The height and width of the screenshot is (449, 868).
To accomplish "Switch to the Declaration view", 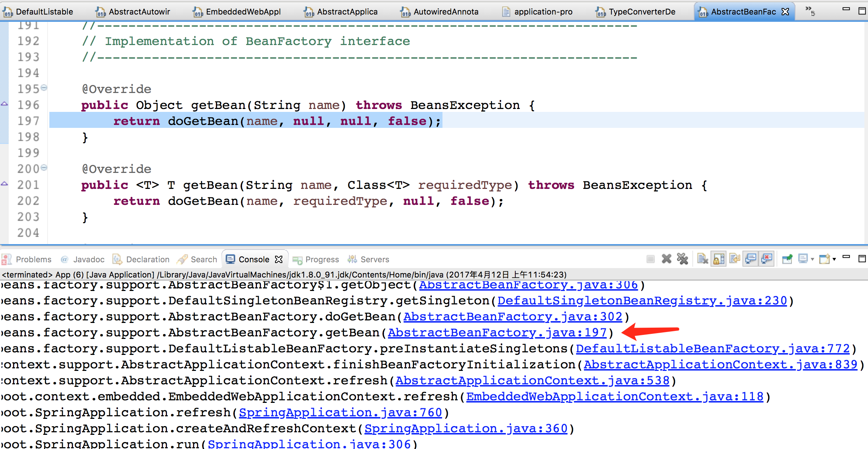I will tap(141, 259).
